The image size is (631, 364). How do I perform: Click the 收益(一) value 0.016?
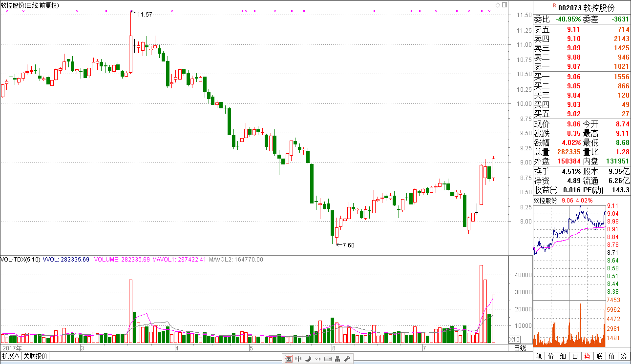point(571,190)
